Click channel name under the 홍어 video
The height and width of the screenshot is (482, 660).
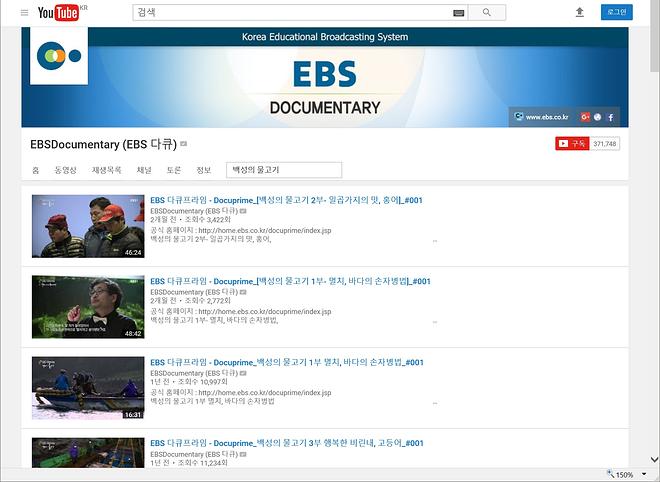click(194, 210)
